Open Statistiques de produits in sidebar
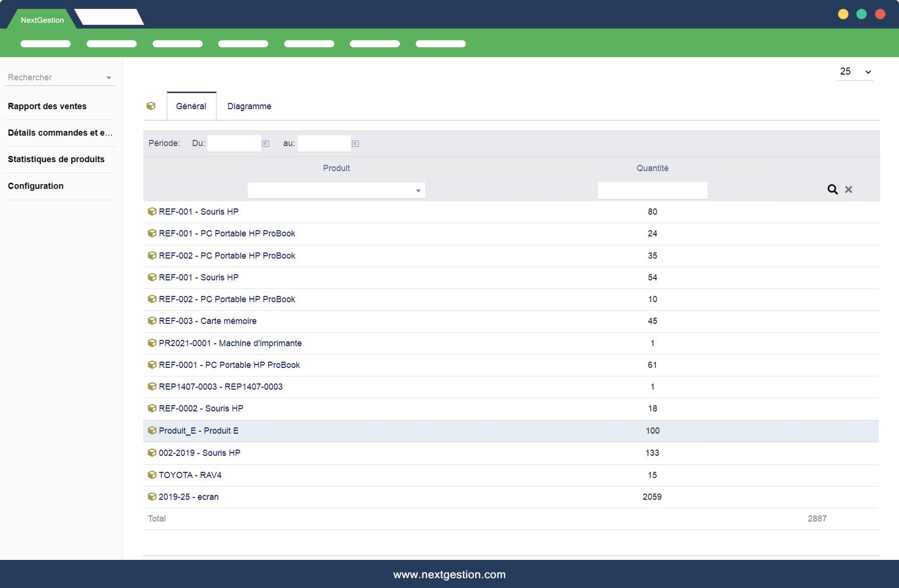 pos(56,159)
